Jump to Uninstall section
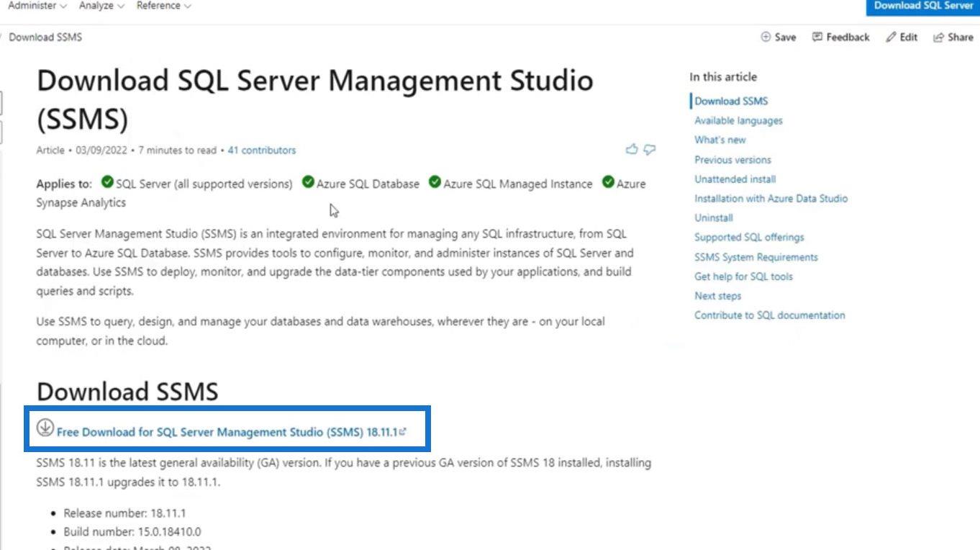The width and height of the screenshot is (980, 550). [714, 217]
